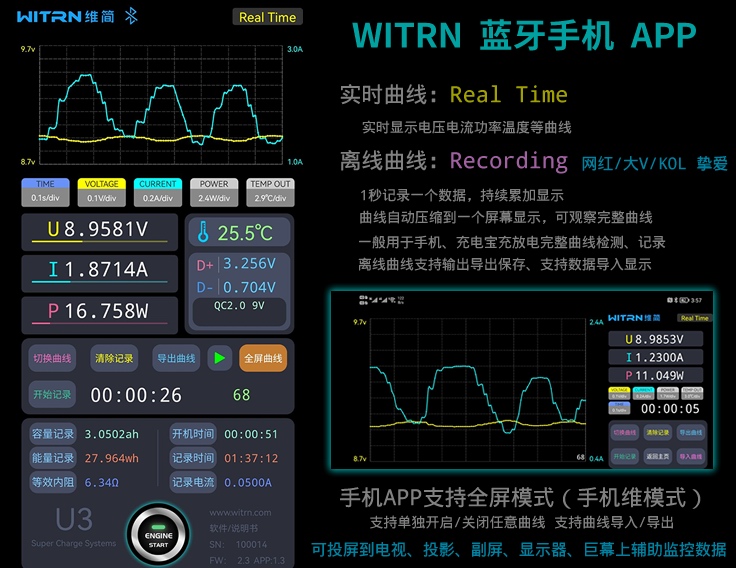Image resolution: width=736 pixels, height=568 pixels.
Task: Click the 能量记录 energy label
Action: (53, 458)
